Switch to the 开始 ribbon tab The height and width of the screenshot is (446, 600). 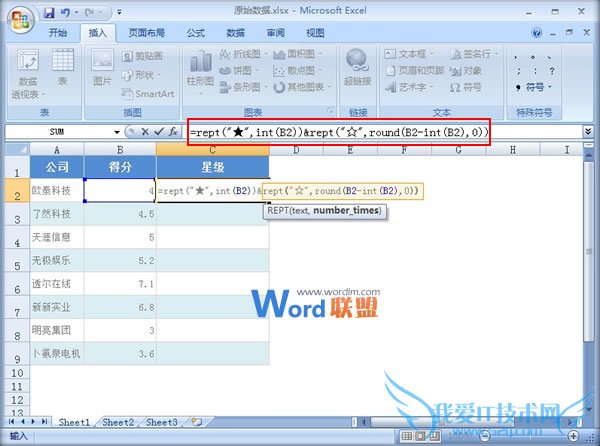pos(58,33)
